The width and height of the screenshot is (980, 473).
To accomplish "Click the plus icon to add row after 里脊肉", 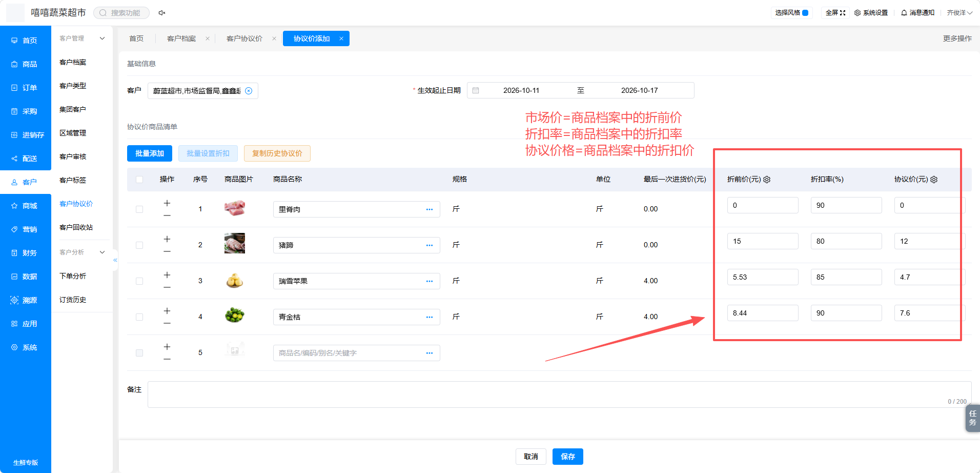I will point(167,203).
